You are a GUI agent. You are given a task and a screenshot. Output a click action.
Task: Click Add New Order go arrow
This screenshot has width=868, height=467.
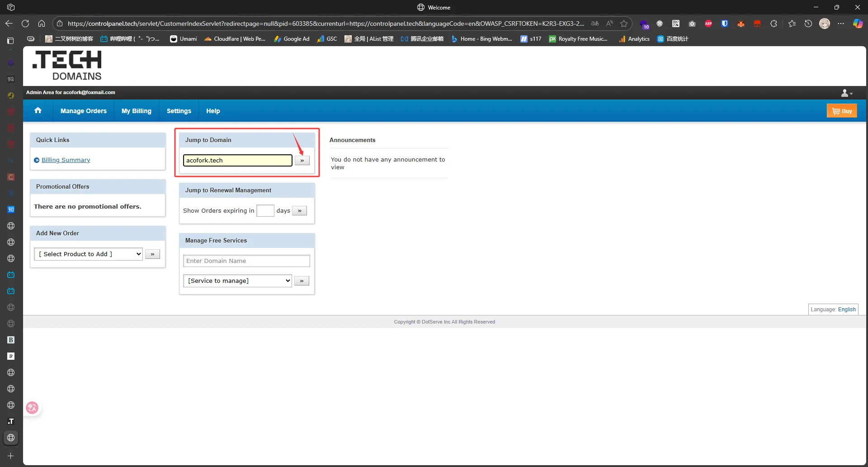click(152, 254)
